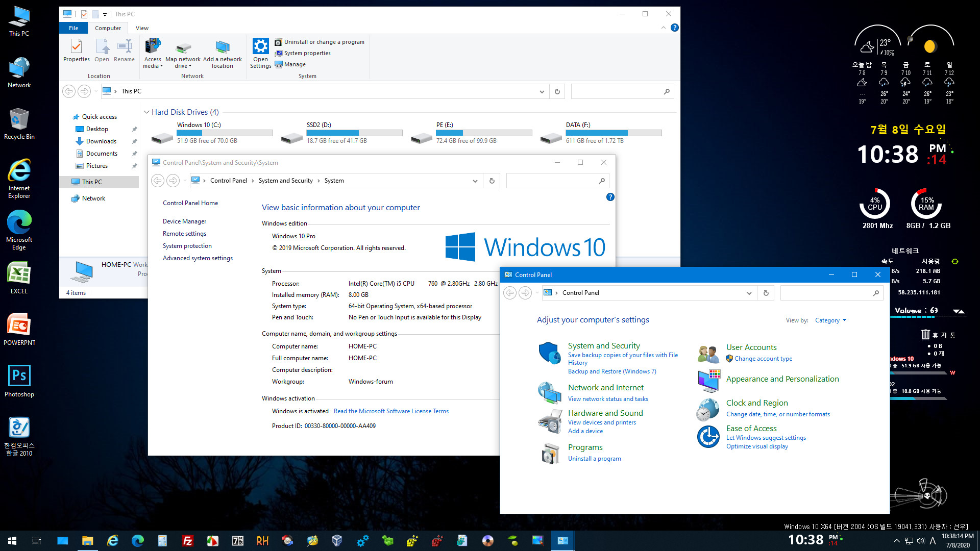Screen dimensions: 980x551
Task: Click Optimize visual display link
Action: point(757,446)
